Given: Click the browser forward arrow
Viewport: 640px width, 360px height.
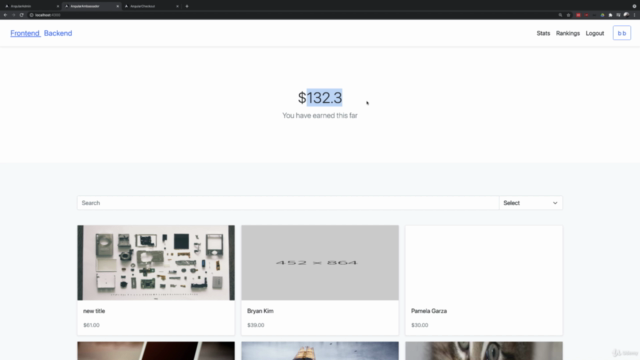Looking at the screenshot, I should tap(13, 15).
